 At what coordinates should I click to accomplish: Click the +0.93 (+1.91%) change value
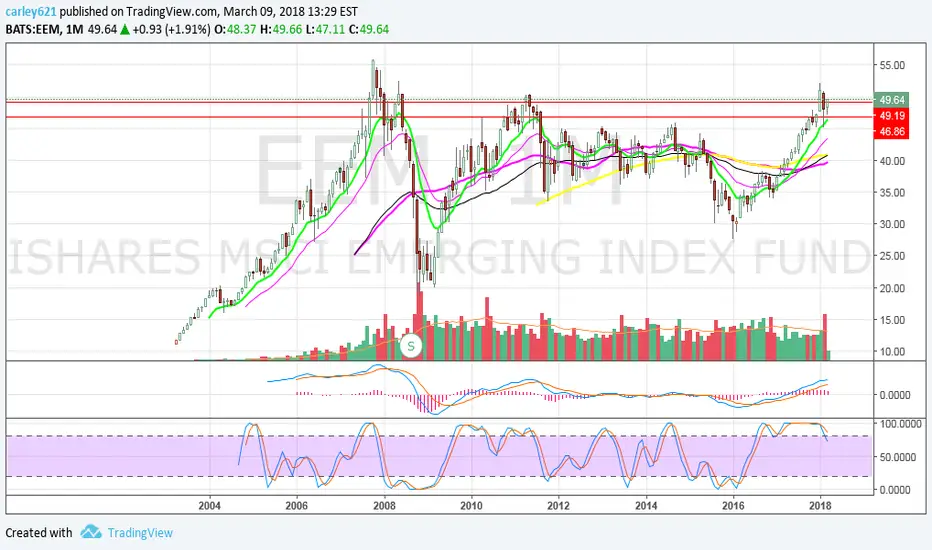pyautogui.click(x=171, y=29)
